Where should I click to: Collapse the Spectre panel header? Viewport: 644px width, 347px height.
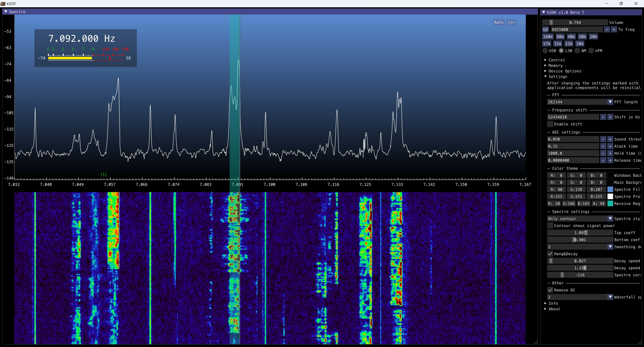point(6,12)
